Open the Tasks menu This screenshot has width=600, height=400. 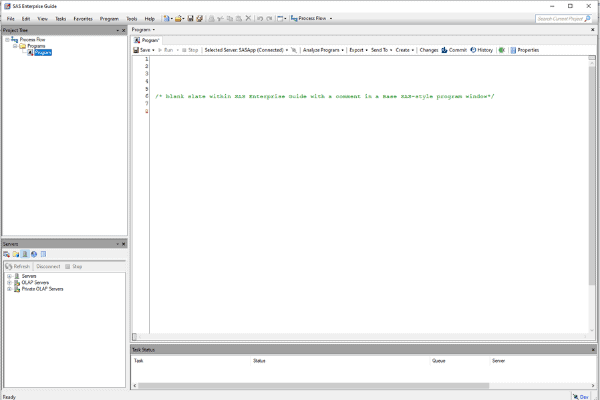[x=60, y=19]
